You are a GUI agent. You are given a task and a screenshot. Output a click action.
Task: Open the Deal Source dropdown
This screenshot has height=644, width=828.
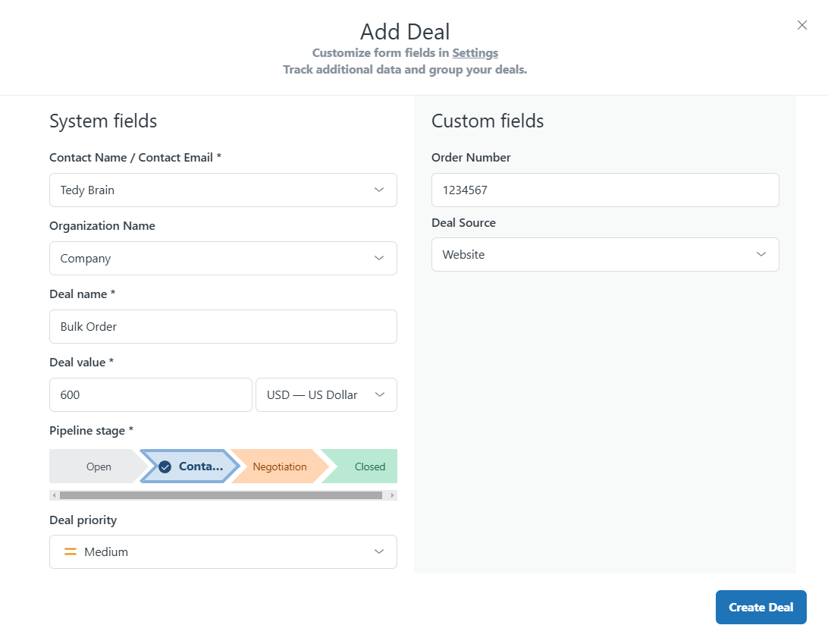pyautogui.click(x=605, y=254)
